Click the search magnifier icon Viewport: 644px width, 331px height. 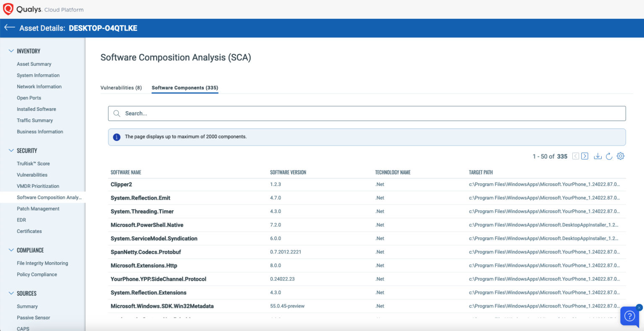coord(117,113)
